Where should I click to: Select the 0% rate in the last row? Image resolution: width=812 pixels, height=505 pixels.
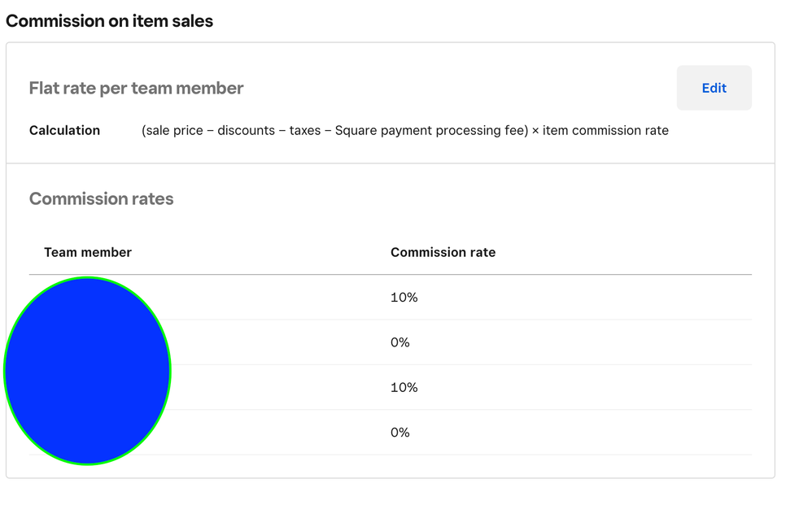click(399, 433)
